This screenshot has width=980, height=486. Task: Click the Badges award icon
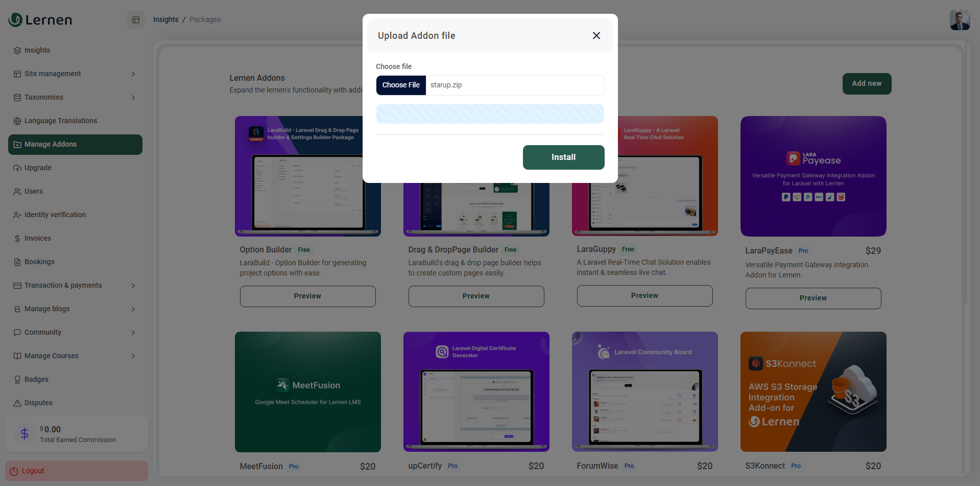coord(17,380)
